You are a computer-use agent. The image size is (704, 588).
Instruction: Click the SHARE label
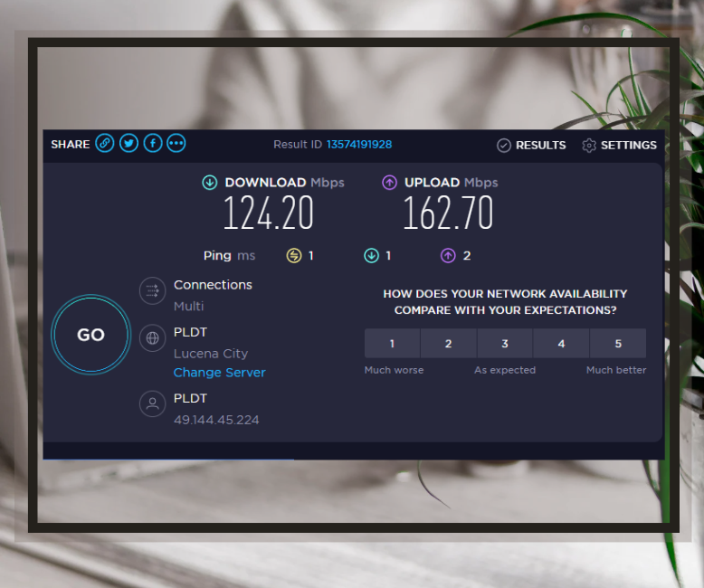pyautogui.click(x=71, y=145)
